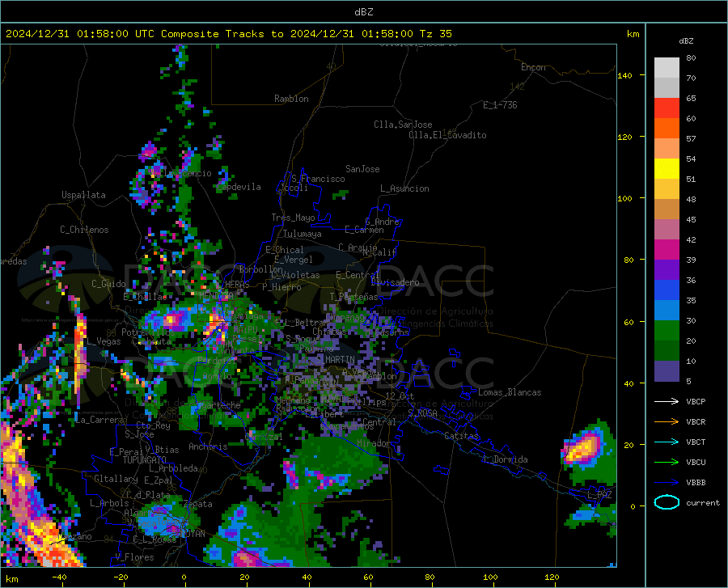Click the cyan 'current' ellipse legend icon
The image size is (728, 588).
667,502
